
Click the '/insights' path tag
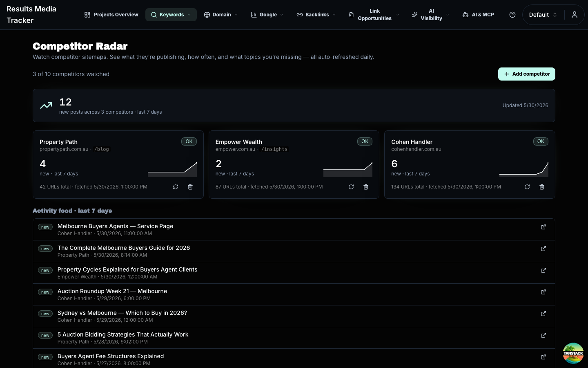pyautogui.click(x=274, y=149)
